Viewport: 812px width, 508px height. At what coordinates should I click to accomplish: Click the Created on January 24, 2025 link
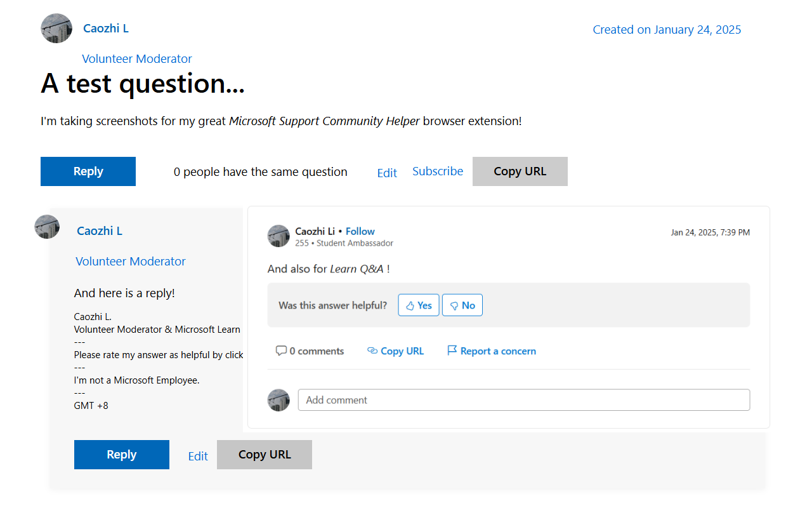[x=667, y=30]
